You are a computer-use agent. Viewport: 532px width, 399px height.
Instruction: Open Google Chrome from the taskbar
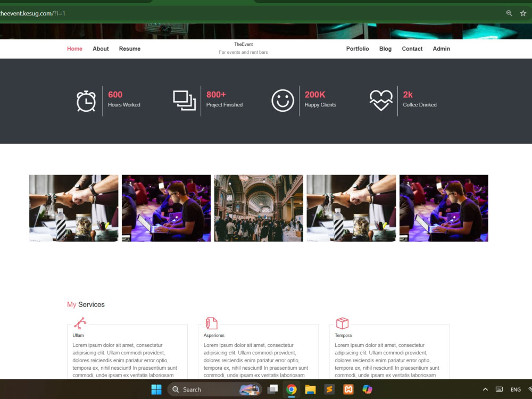292,389
